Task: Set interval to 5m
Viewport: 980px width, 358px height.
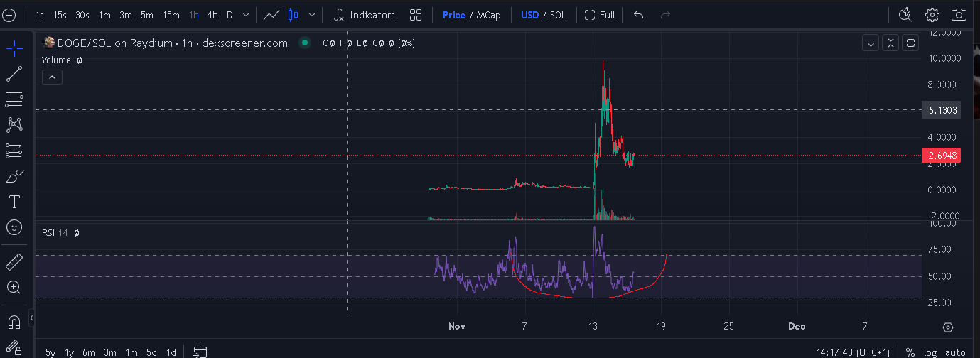Action: [147, 14]
